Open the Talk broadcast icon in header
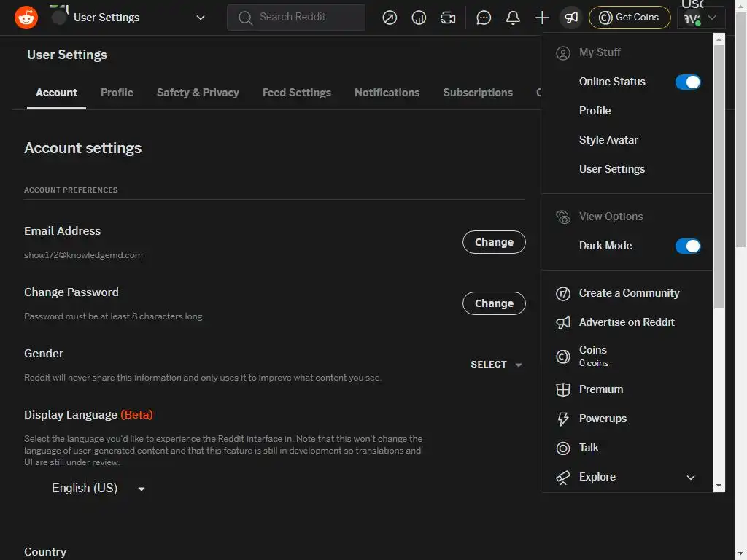The image size is (747, 560). pos(448,17)
